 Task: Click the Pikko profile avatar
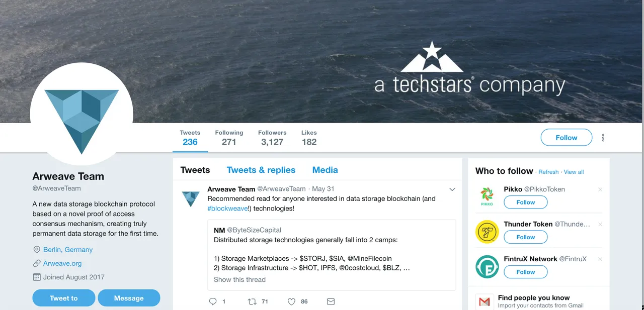point(487,197)
